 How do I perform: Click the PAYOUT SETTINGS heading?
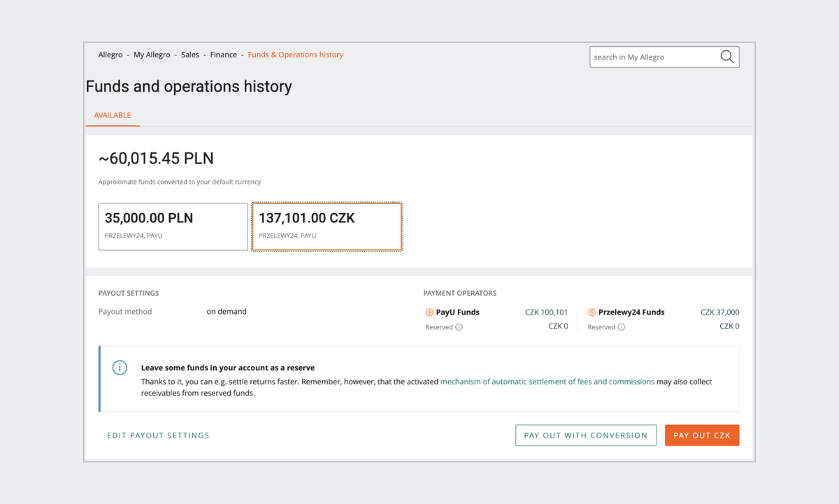pos(129,294)
